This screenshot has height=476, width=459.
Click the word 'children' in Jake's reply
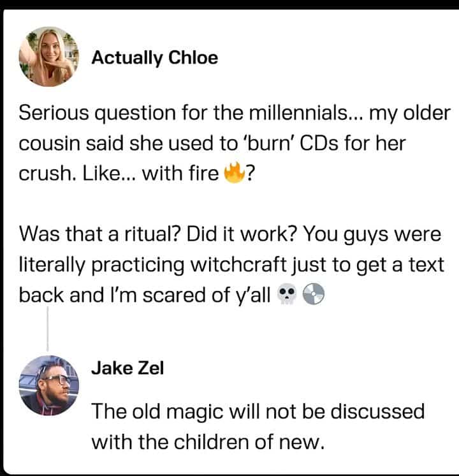pos(212,442)
